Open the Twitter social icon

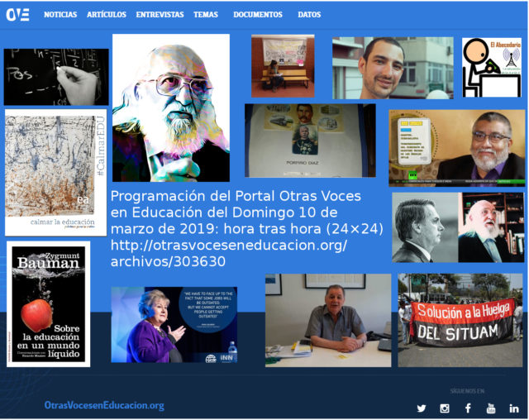[x=422, y=408]
